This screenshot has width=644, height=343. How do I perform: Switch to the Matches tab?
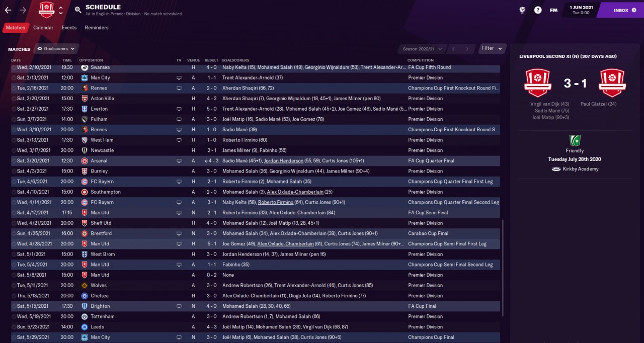[x=15, y=28]
